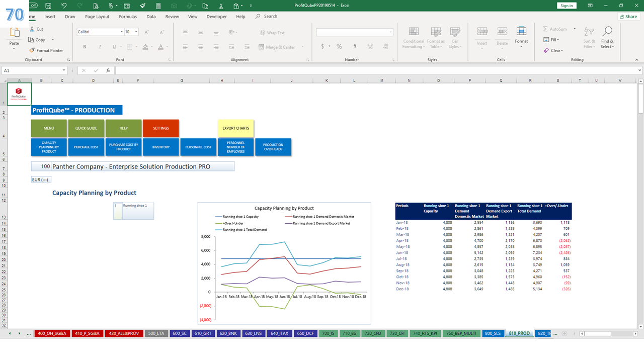Viewport: 644px width, 362px height.
Task: Apply Italic formatting
Action: click(x=100, y=47)
